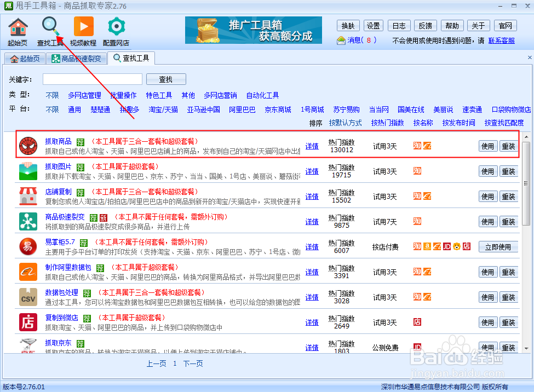
Task: Click the list scrollbar up arrow
Action: [x=526, y=137]
